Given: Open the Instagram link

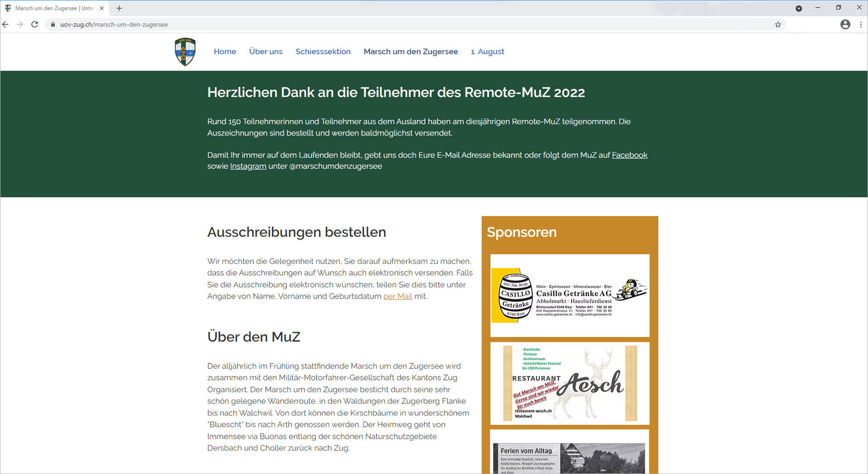Looking at the screenshot, I should pos(248,166).
